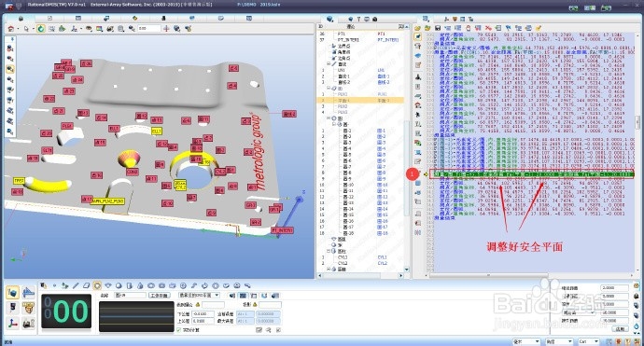
Task: Select the highlighted 平面-1 row in tree
Action: (x=361, y=100)
